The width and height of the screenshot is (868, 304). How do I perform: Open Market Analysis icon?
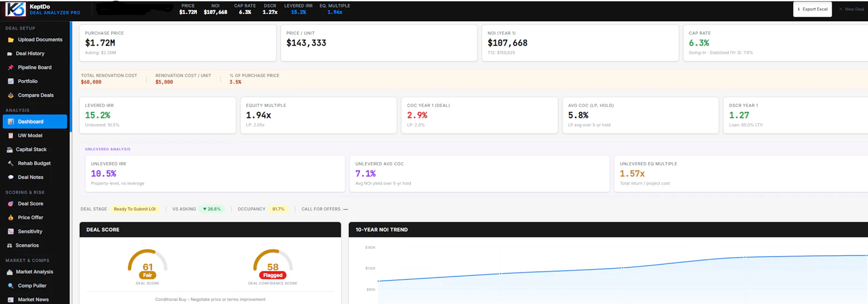coord(10,272)
